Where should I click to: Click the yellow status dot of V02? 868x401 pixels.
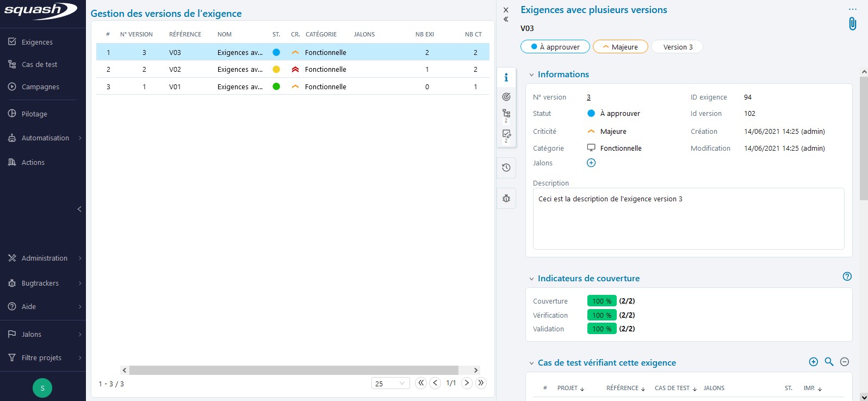(276, 69)
